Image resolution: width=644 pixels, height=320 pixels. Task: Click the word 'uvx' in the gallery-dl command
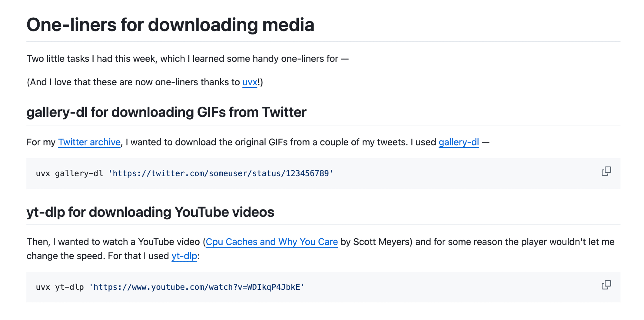43,174
